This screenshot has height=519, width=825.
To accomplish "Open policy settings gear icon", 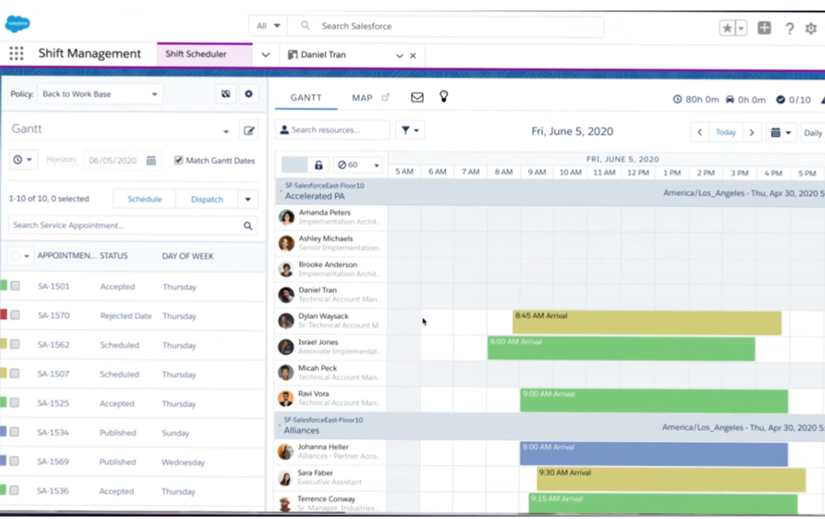I will click(249, 94).
